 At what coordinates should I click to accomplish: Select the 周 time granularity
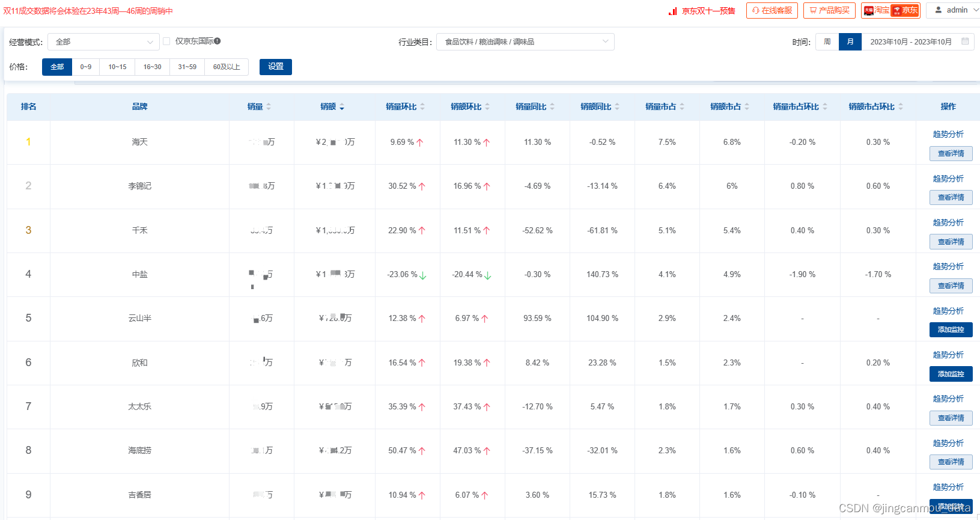[827, 41]
